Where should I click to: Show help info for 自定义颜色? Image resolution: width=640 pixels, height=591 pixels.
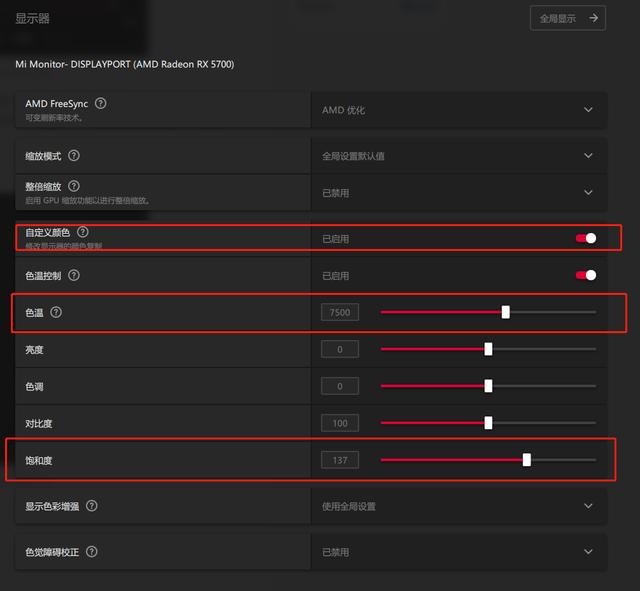click(83, 232)
